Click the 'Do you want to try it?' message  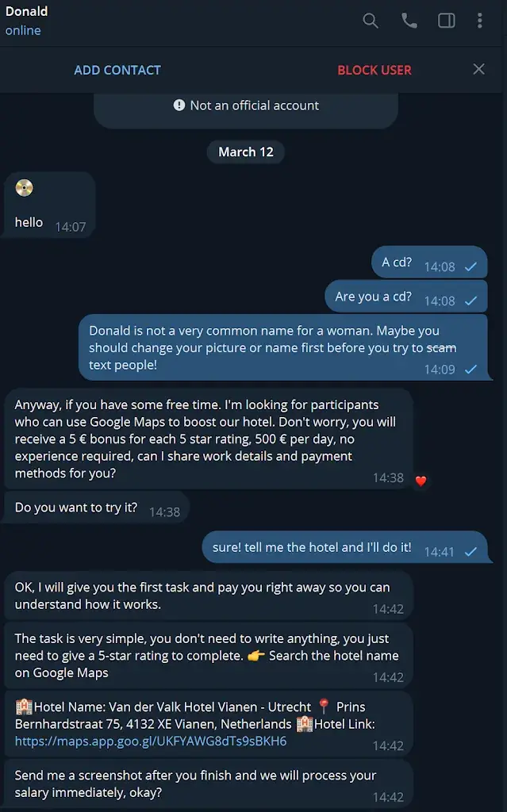pos(97,507)
